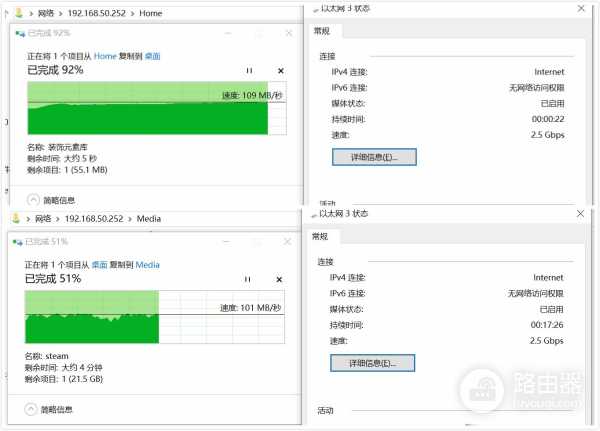
Task: Cancel the 51% steam copy operation
Action: (279, 279)
